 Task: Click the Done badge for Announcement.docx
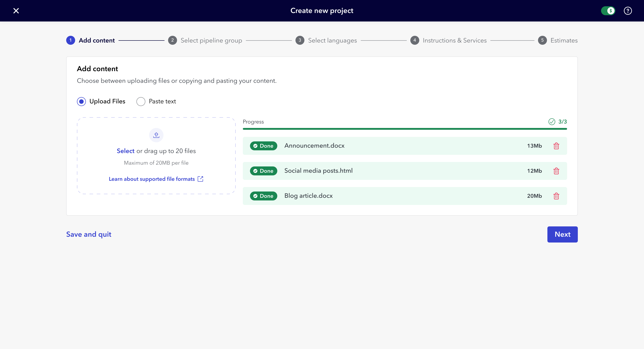coord(263,146)
